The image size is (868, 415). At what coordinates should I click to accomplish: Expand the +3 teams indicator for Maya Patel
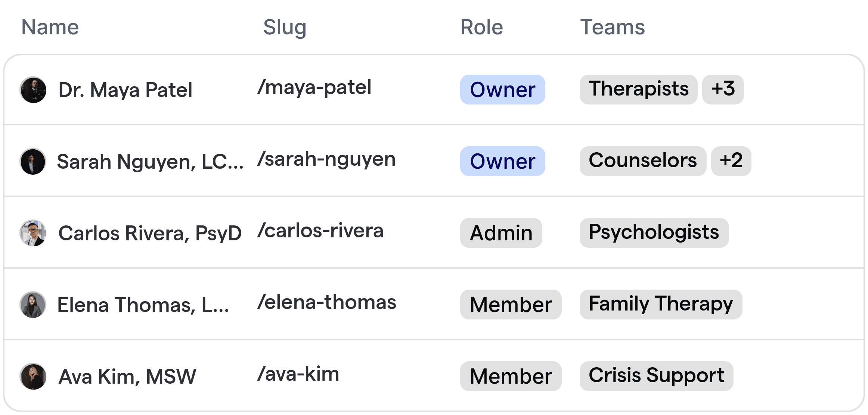point(723,90)
